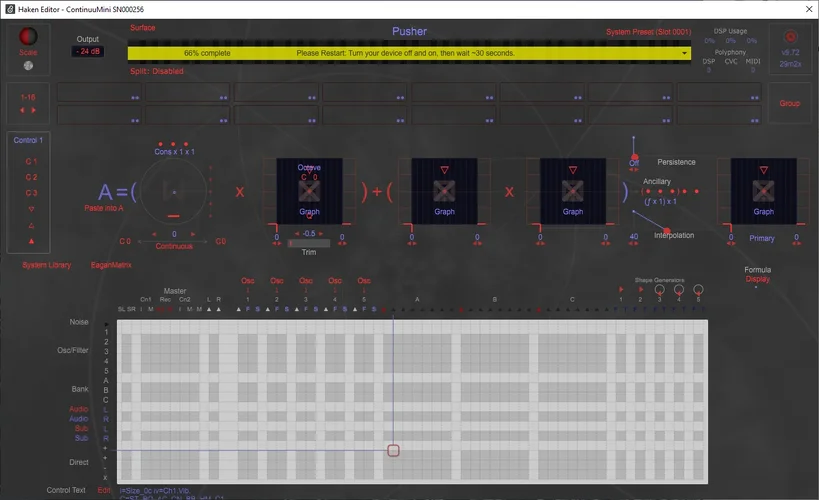
Task: Increase the -0.5 Trim value with right arrow
Action: 321,234
